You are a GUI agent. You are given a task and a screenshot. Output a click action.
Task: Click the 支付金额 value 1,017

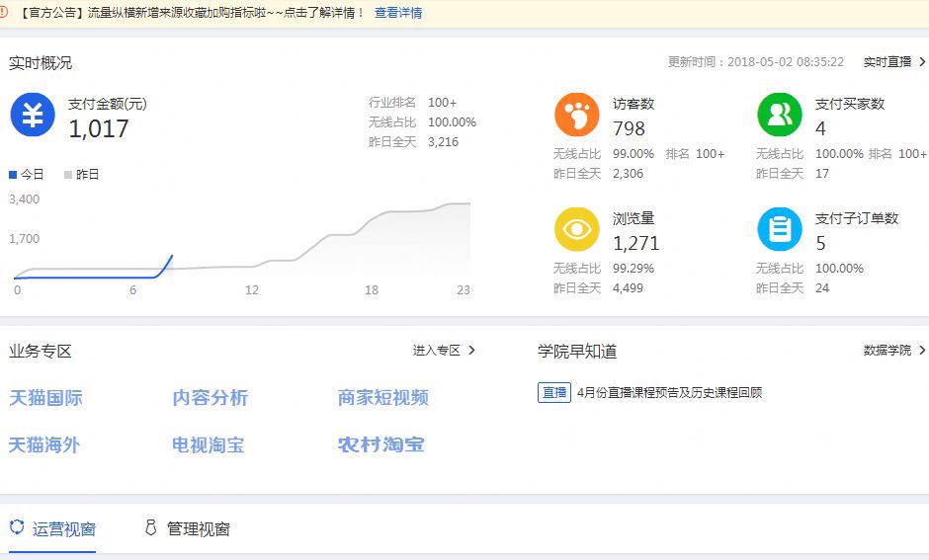[x=99, y=128]
